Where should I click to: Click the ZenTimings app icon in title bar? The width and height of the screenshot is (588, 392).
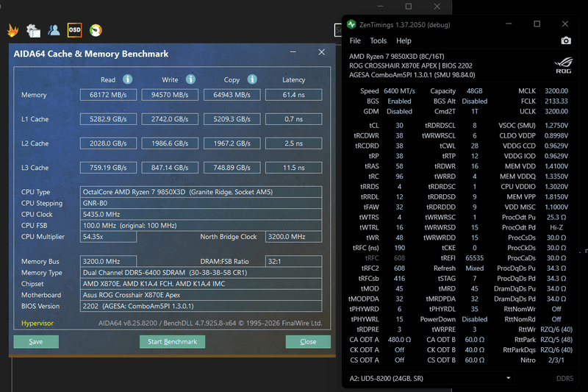coord(351,25)
